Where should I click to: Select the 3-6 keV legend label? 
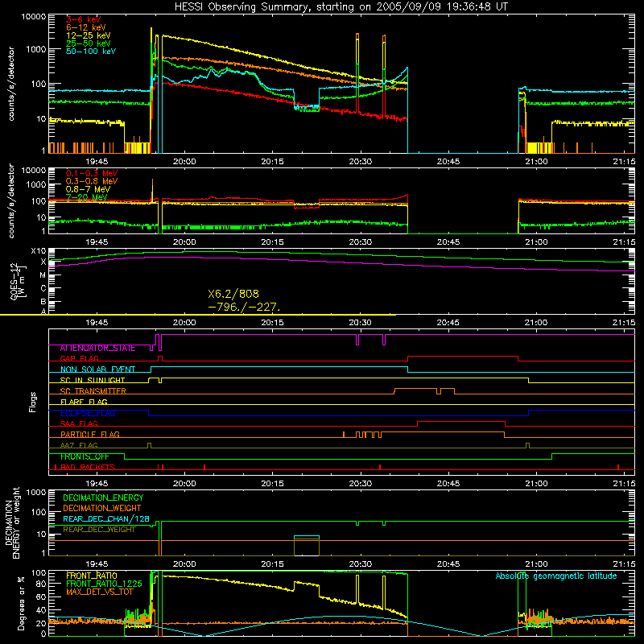[x=84, y=19]
